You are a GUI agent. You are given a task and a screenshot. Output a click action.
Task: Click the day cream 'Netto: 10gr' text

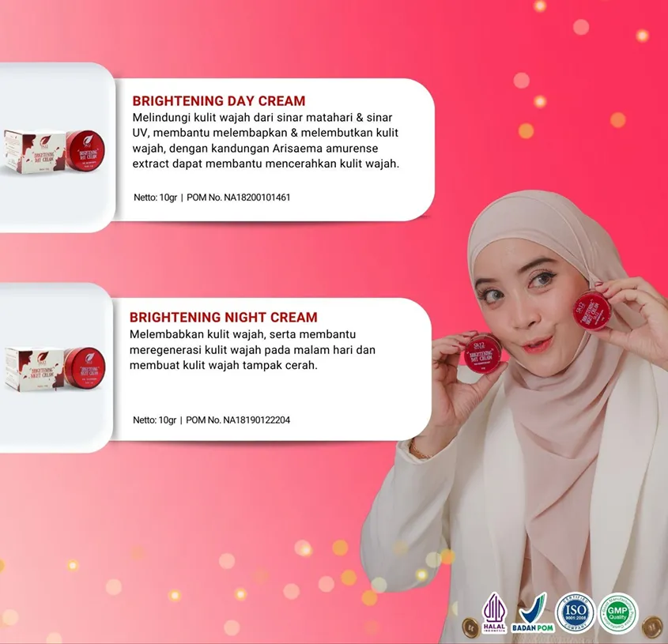tap(155, 198)
